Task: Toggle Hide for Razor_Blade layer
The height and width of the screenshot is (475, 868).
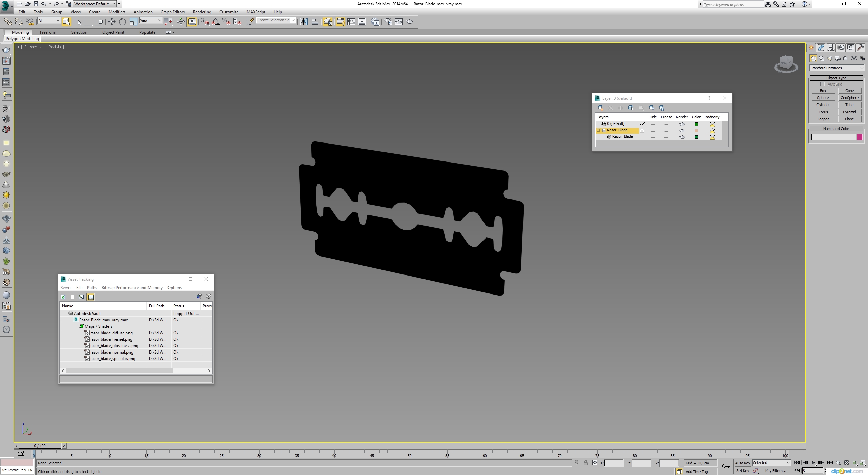Action: [x=653, y=131]
